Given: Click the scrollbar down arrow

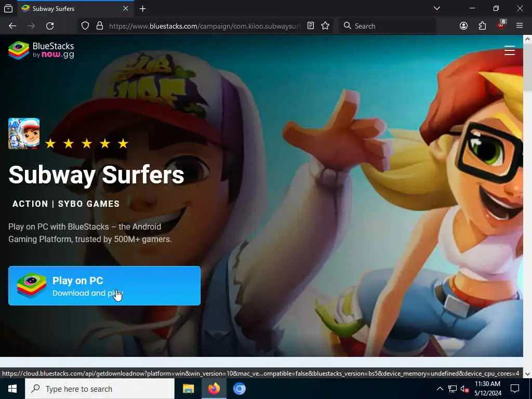Looking at the screenshot, I should coord(527,374).
